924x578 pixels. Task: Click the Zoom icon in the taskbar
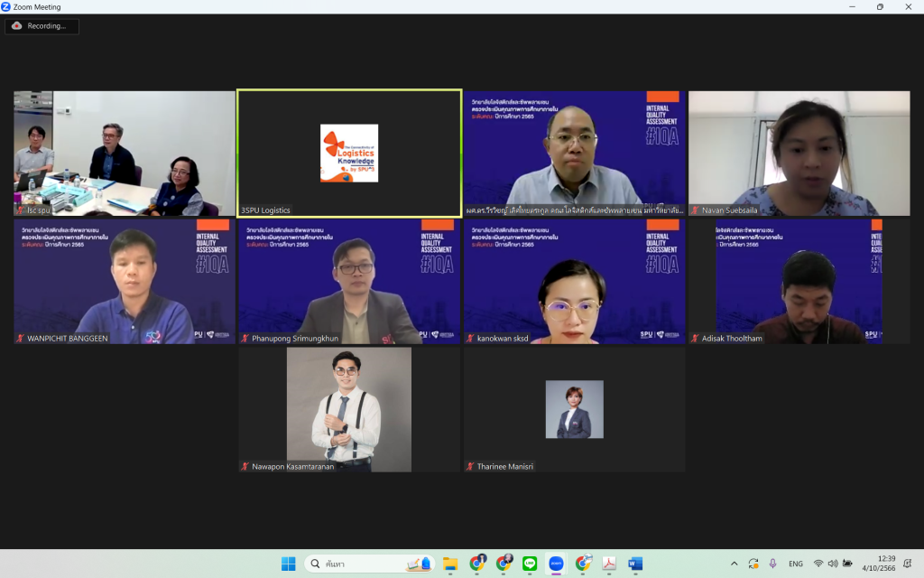[x=556, y=564]
